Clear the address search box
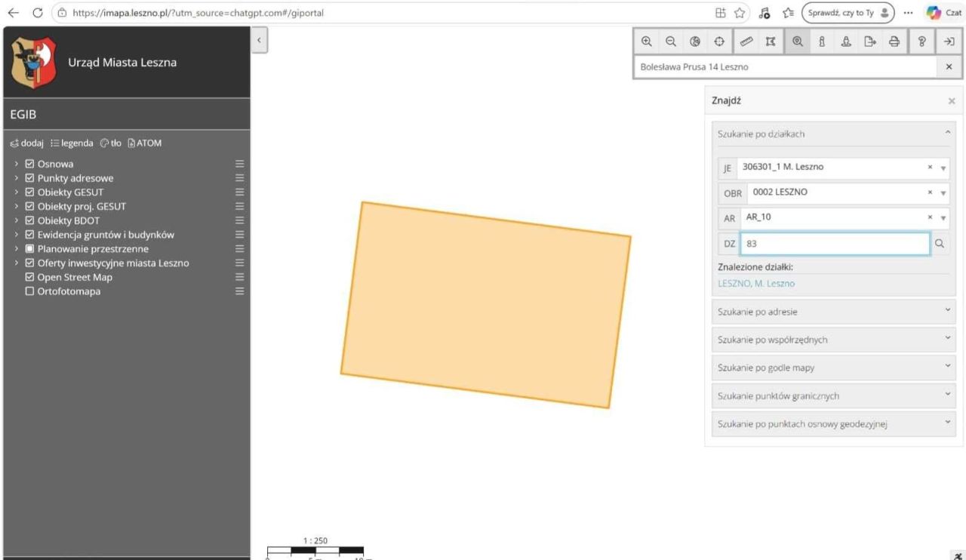The image size is (966, 560). pyautogui.click(x=949, y=66)
